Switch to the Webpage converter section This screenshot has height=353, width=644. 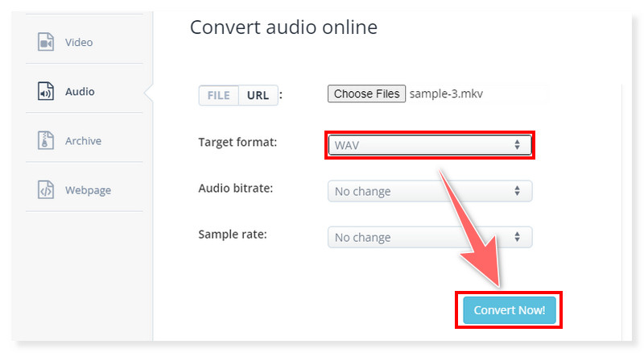(x=88, y=190)
